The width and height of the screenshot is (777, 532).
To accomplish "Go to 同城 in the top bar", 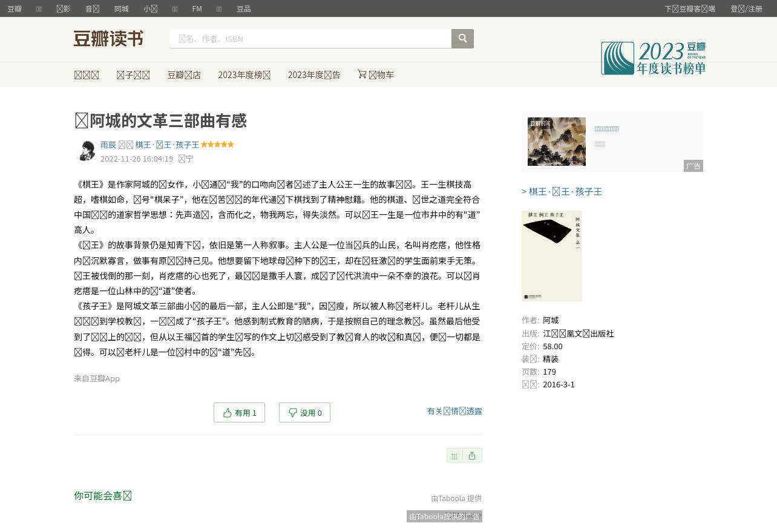I will click(122, 8).
